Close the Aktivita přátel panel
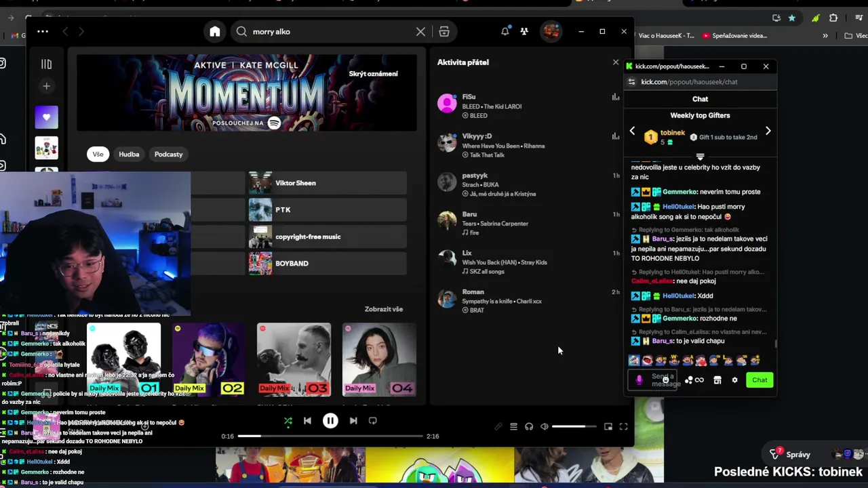Screen dimensions: 868x488 click(x=616, y=62)
